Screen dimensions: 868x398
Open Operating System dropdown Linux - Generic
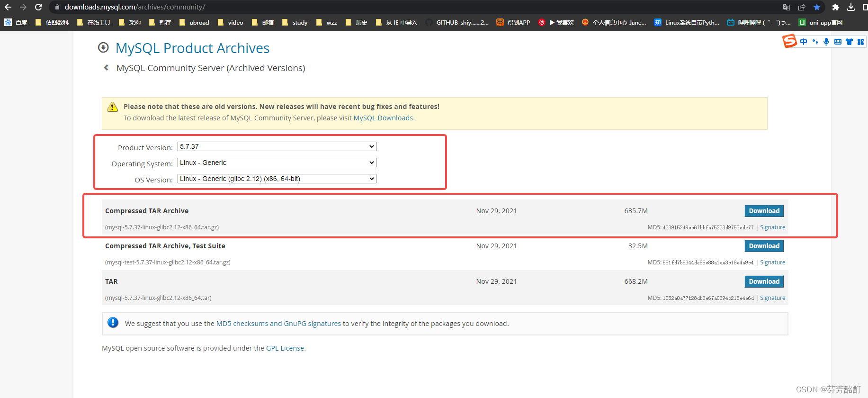[x=277, y=163]
